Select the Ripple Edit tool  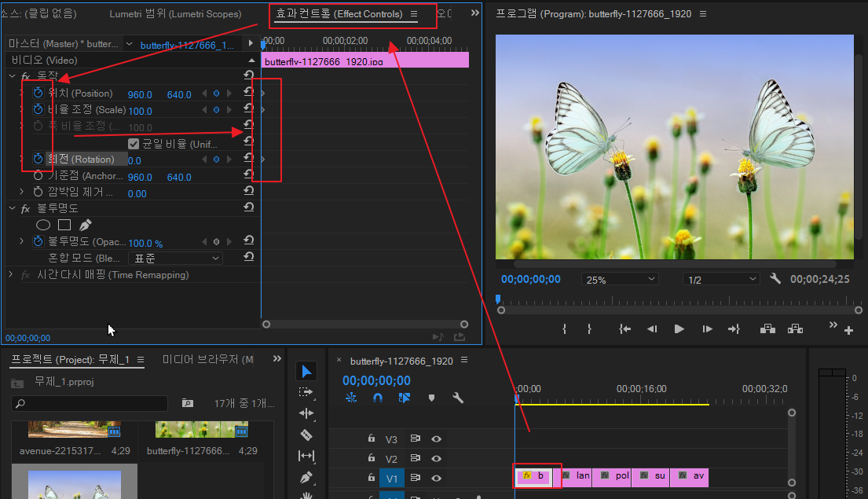[x=306, y=413]
